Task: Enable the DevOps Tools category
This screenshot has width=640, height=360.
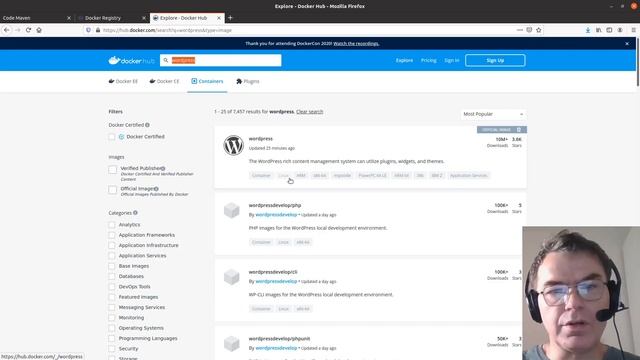Action: [112, 287]
